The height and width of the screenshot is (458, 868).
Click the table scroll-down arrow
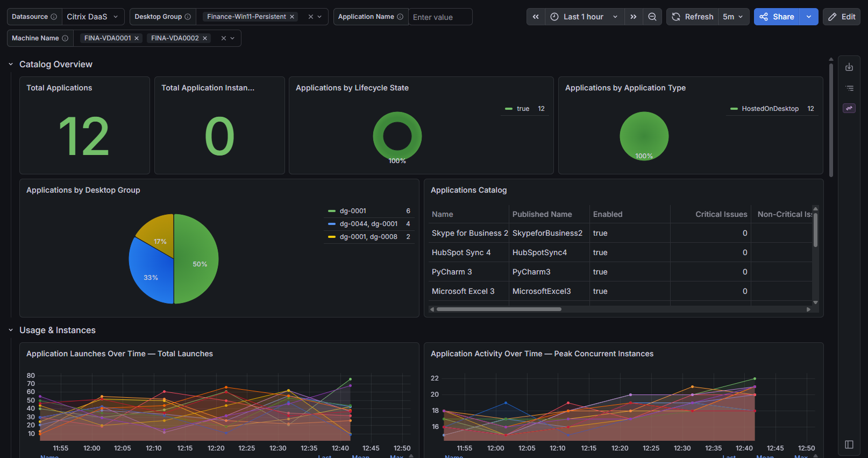pyautogui.click(x=815, y=302)
